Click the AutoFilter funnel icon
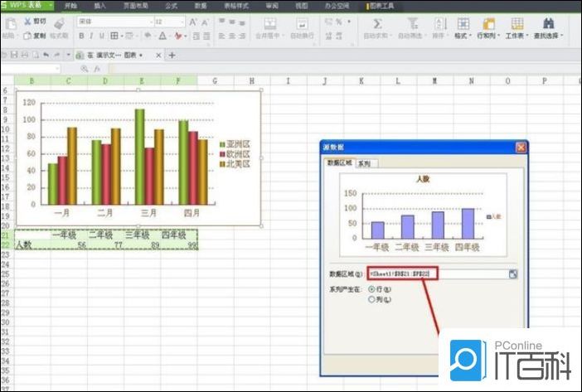 point(413,24)
